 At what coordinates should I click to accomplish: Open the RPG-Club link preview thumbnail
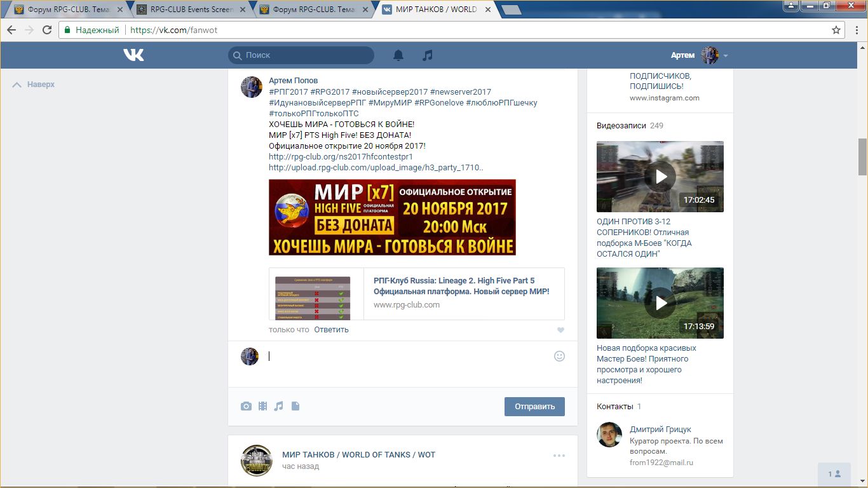pos(313,298)
